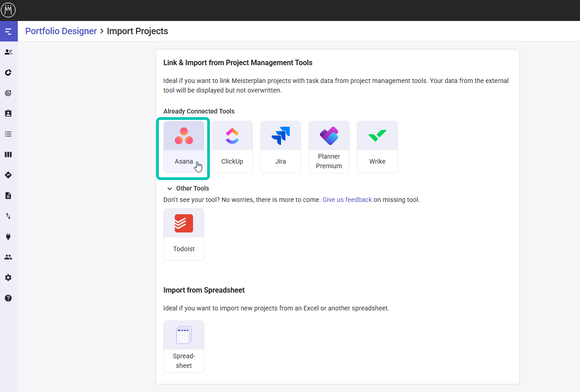
Task: Go back to Portfolio Designer breadcrumb
Action: (61, 31)
